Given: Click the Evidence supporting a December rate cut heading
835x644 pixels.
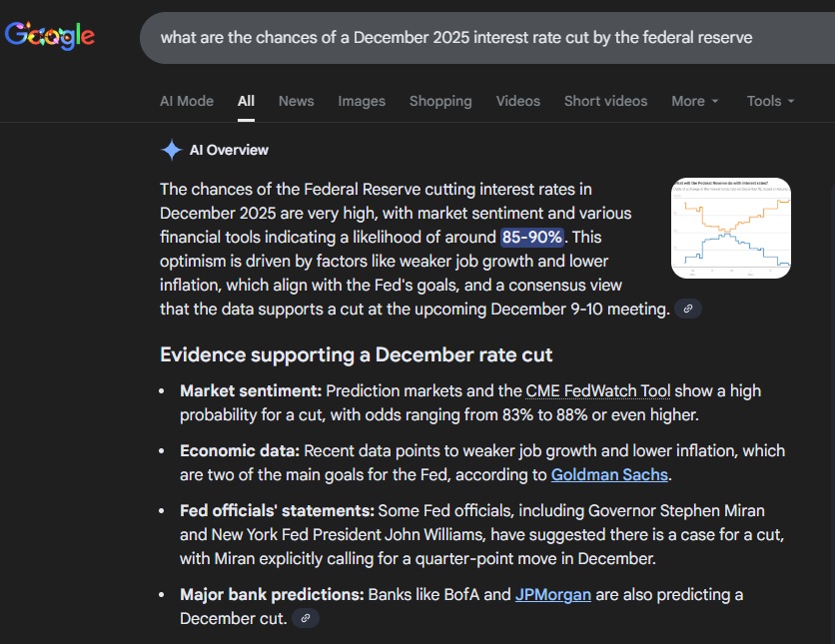Looking at the screenshot, I should point(356,355).
